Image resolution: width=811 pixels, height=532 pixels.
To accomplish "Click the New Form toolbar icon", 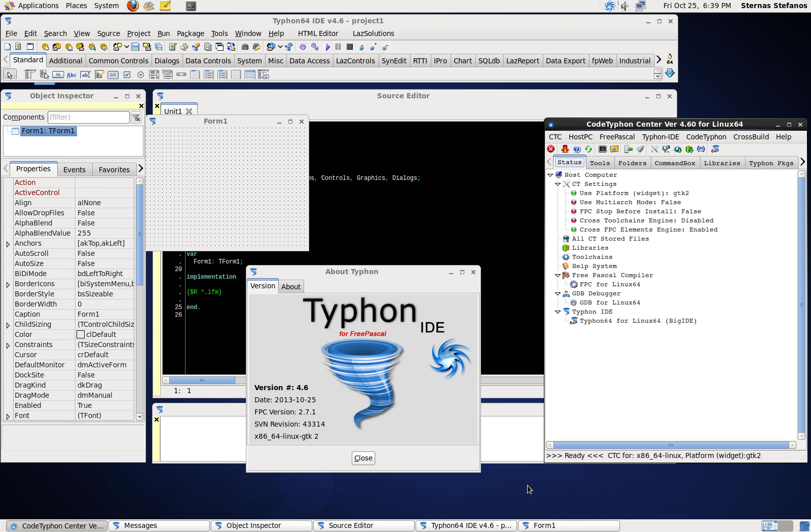I will coord(30,47).
